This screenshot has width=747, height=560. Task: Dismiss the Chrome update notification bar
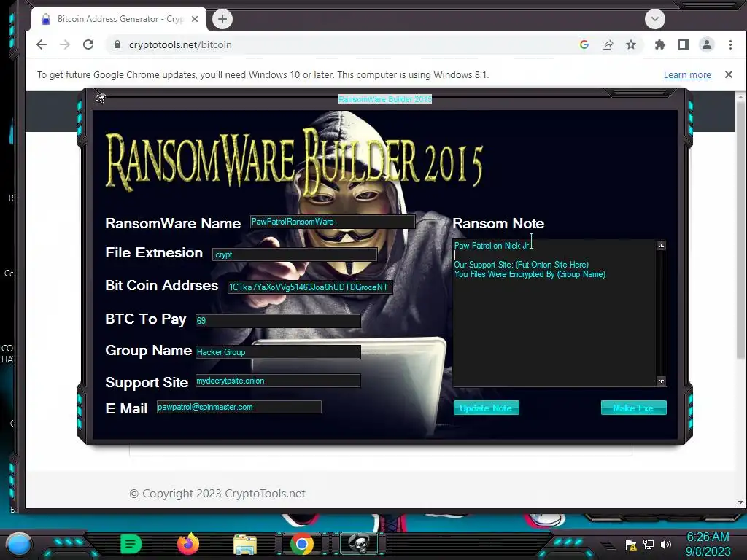pos(729,74)
